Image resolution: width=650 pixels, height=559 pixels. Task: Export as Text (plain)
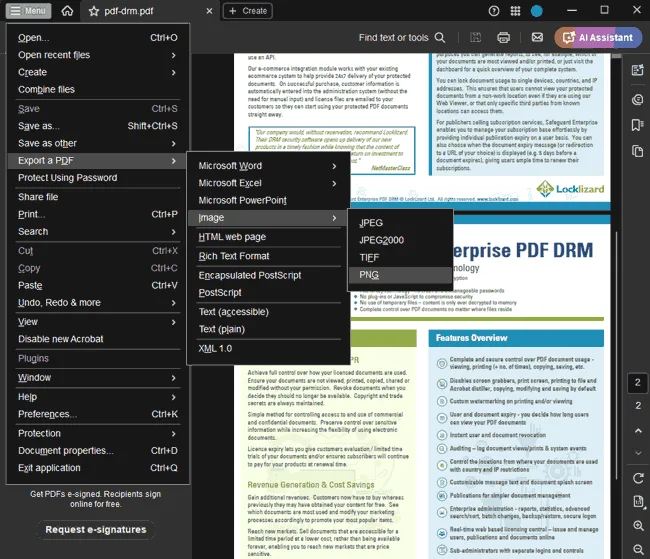click(x=268, y=329)
